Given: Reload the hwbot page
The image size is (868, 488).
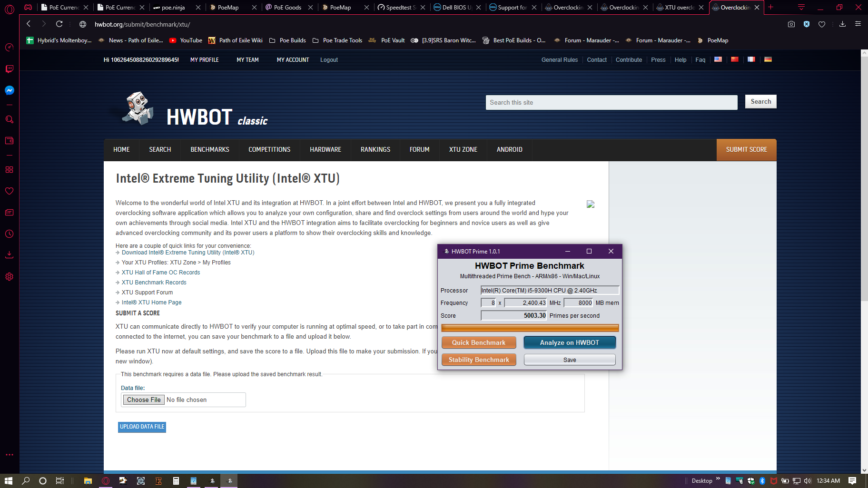Looking at the screenshot, I should (x=59, y=24).
